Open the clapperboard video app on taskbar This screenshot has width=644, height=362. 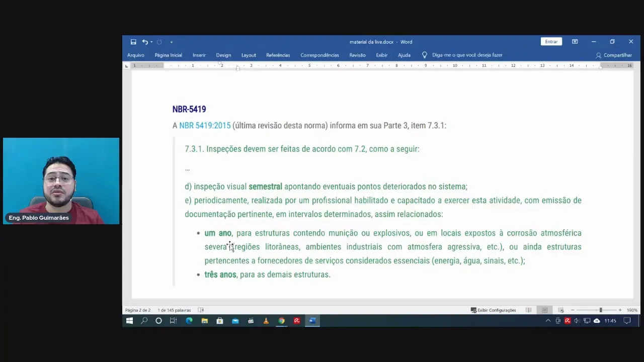tap(251, 321)
